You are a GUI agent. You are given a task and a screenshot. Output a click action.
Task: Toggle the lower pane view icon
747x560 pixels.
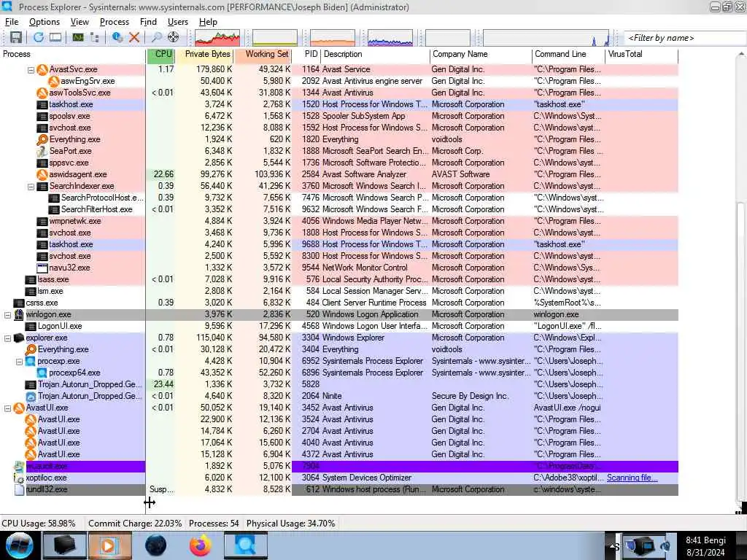click(55, 37)
